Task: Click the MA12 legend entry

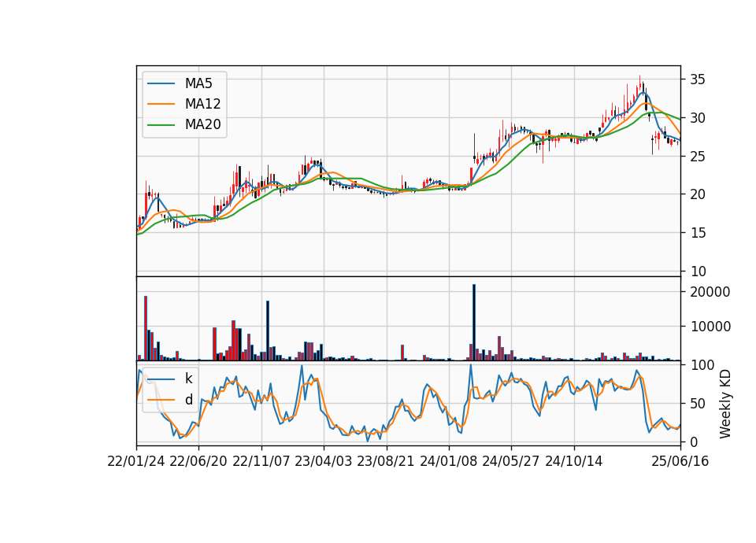Action: coord(184,104)
